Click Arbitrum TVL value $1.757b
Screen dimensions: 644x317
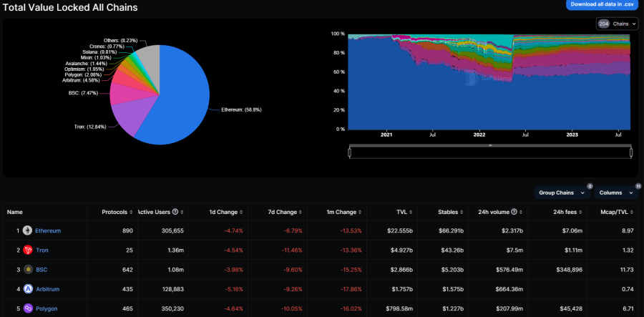tap(401, 290)
